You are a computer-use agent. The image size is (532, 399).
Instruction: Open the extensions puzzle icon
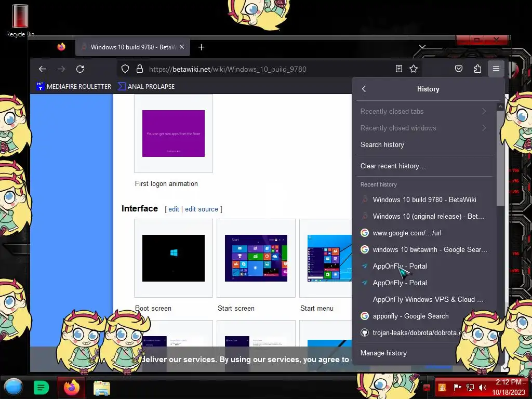click(478, 69)
